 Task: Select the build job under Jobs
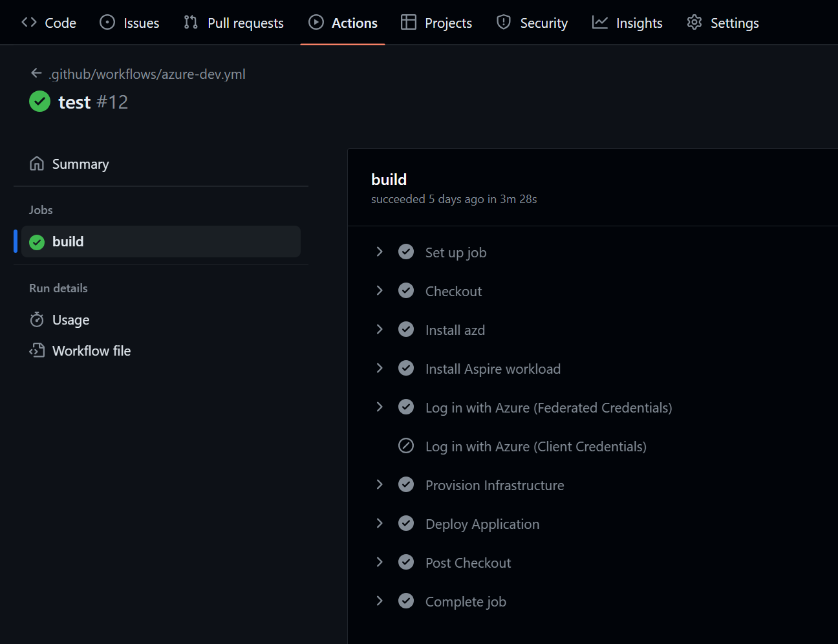pyautogui.click(x=68, y=241)
